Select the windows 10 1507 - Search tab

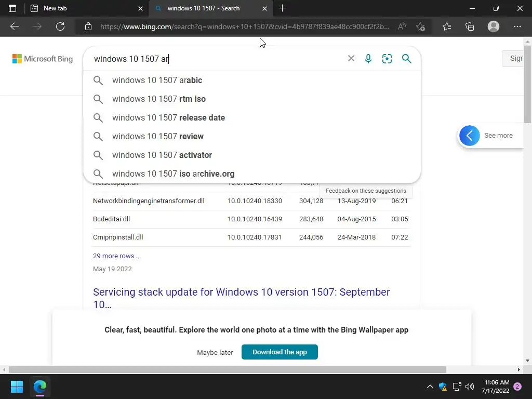click(x=204, y=8)
